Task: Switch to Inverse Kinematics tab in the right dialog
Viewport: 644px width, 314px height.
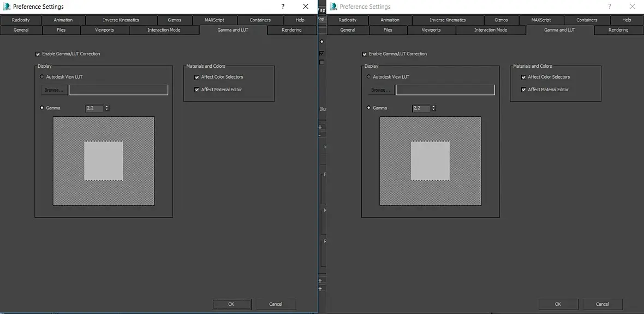Action: (448, 20)
